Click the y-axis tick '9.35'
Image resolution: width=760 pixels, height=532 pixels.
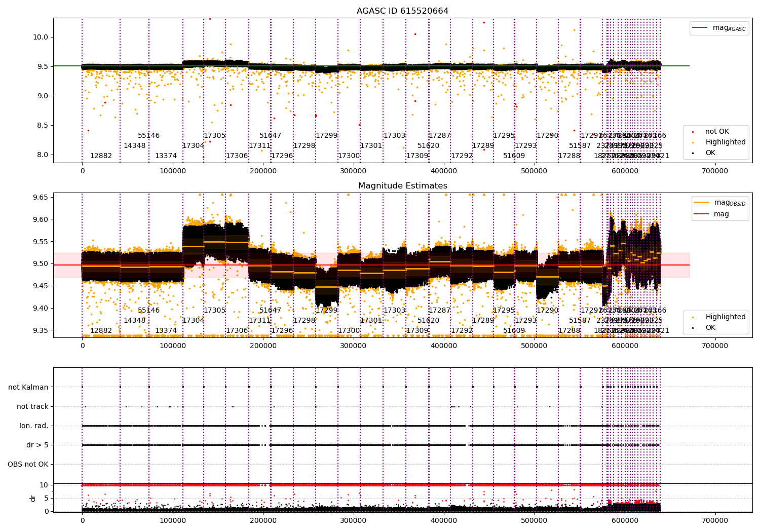click(x=41, y=330)
